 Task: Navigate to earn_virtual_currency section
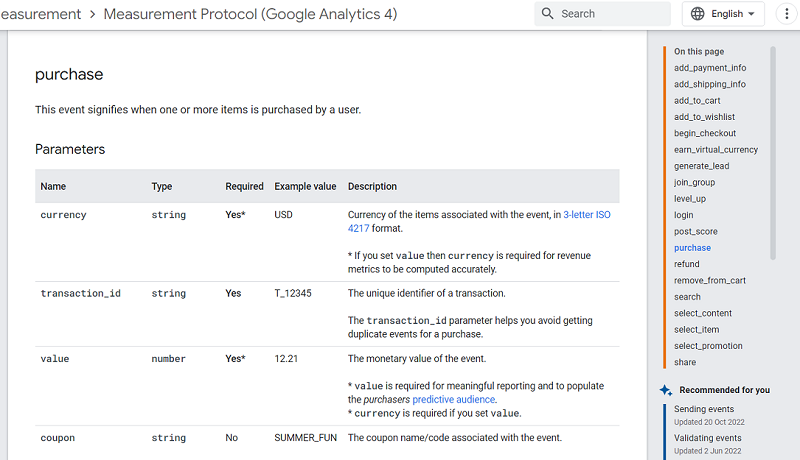716,149
